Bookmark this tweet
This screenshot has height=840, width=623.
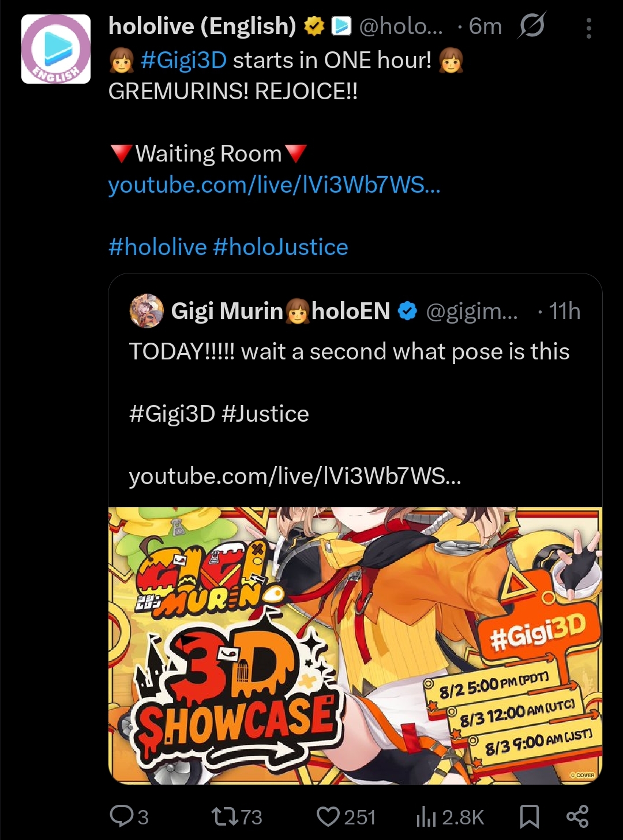pyautogui.click(x=529, y=816)
